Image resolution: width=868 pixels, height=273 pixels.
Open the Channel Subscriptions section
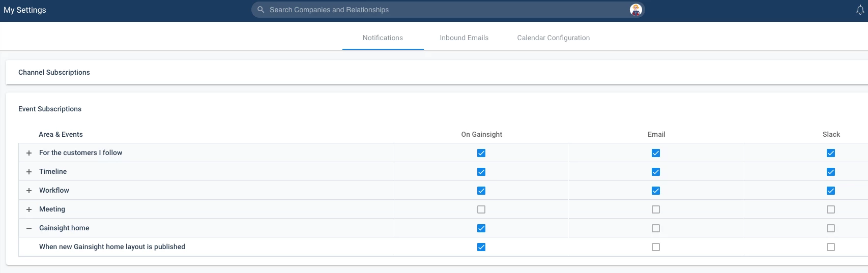point(437,72)
